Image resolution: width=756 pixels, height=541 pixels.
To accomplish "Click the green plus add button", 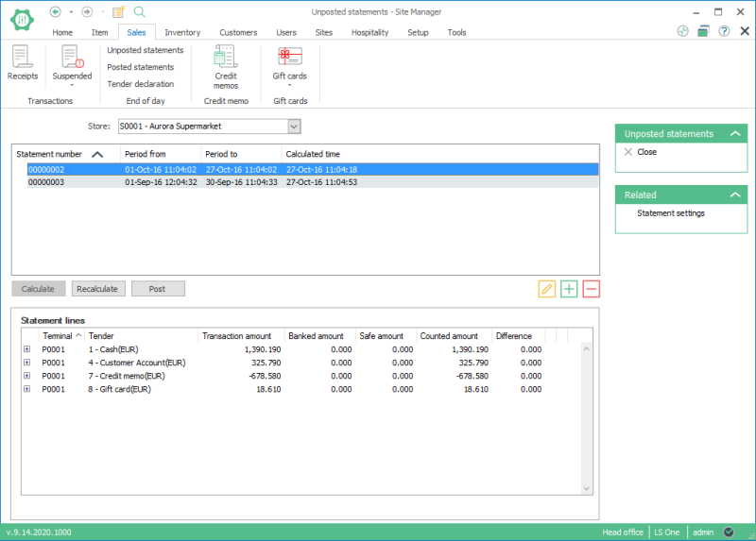I will [x=569, y=289].
